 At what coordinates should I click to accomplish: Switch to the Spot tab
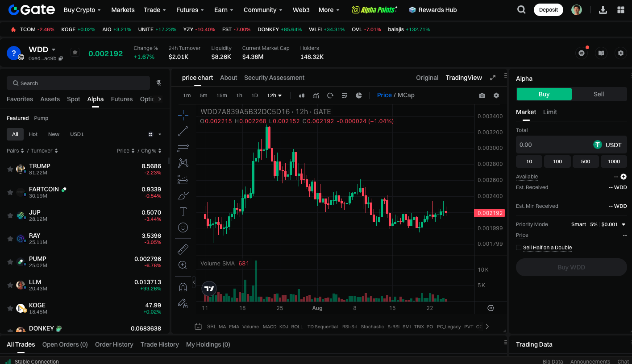click(74, 99)
